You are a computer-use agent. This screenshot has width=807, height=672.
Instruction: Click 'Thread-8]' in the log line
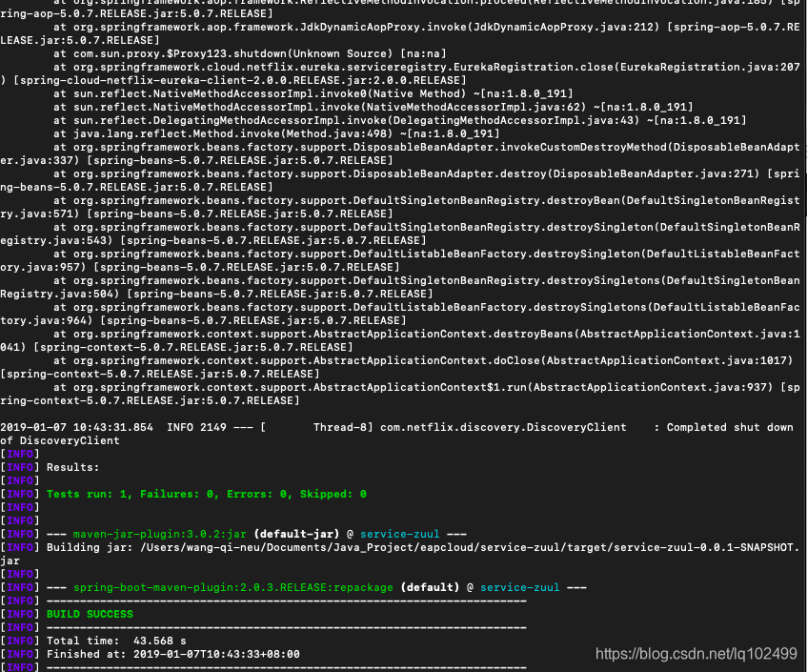[x=343, y=427]
